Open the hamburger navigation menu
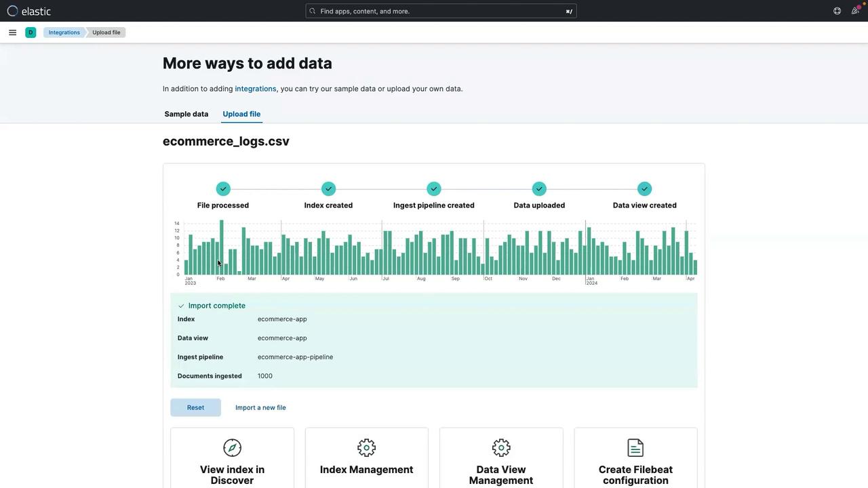This screenshot has width=868, height=488. point(12,33)
